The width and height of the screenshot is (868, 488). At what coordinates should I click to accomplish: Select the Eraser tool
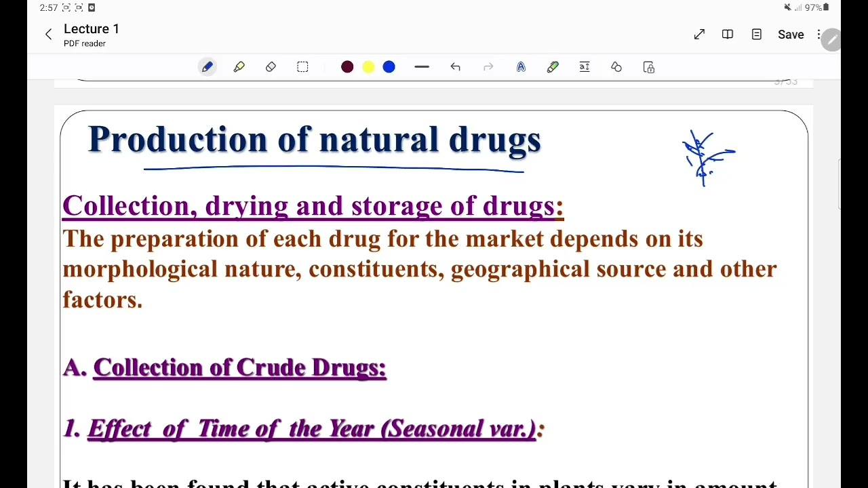[x=271, y=67]
